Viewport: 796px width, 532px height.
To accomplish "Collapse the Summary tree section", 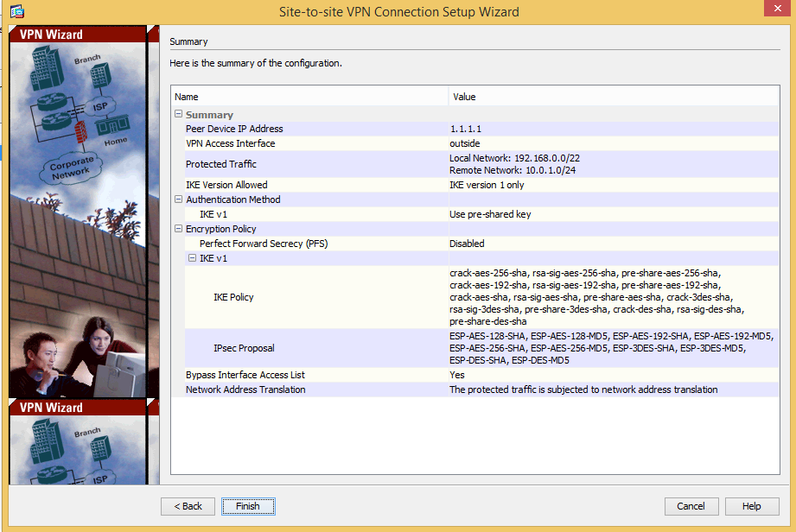I will click(178, 114).
